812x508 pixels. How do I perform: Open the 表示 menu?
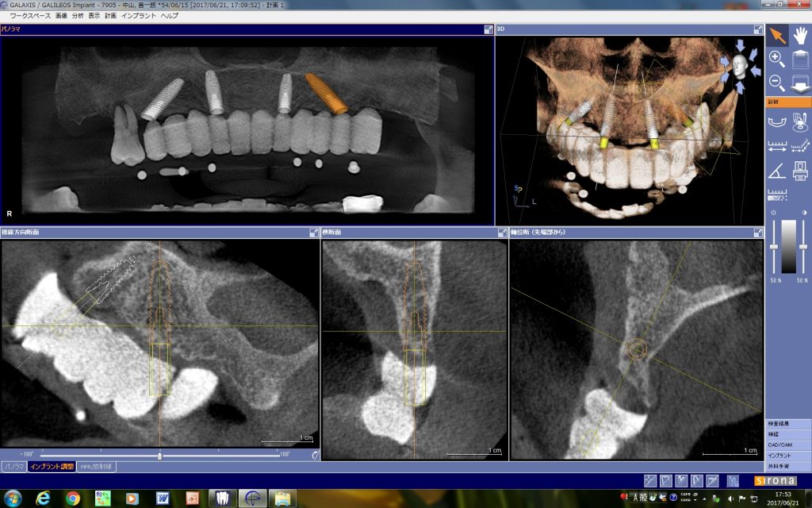coord(94,16)
